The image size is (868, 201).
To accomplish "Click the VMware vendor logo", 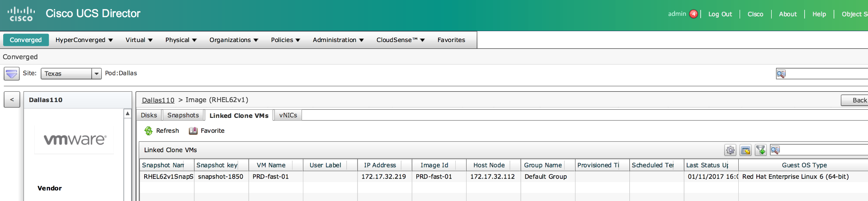I will pyautogui.click(x=75, y=140).
